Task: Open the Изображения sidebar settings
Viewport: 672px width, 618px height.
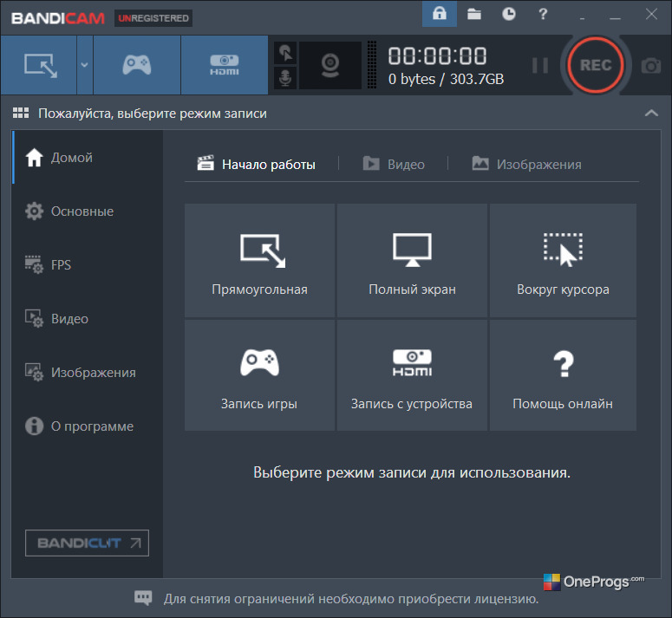Action: click(x=88, y=372)
